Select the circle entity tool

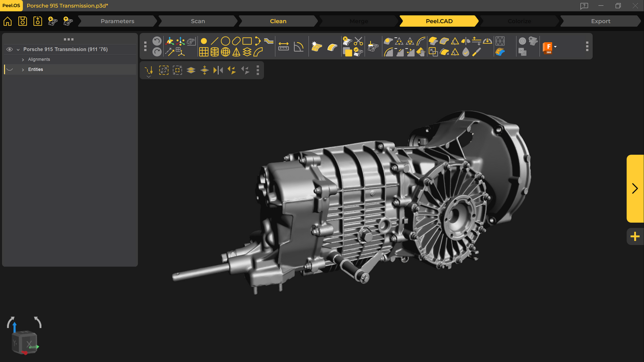[x=226, y=41]
